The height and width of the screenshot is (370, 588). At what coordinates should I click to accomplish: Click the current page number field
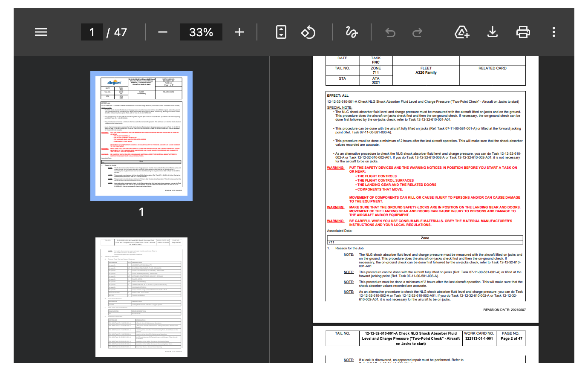(92, 32)
